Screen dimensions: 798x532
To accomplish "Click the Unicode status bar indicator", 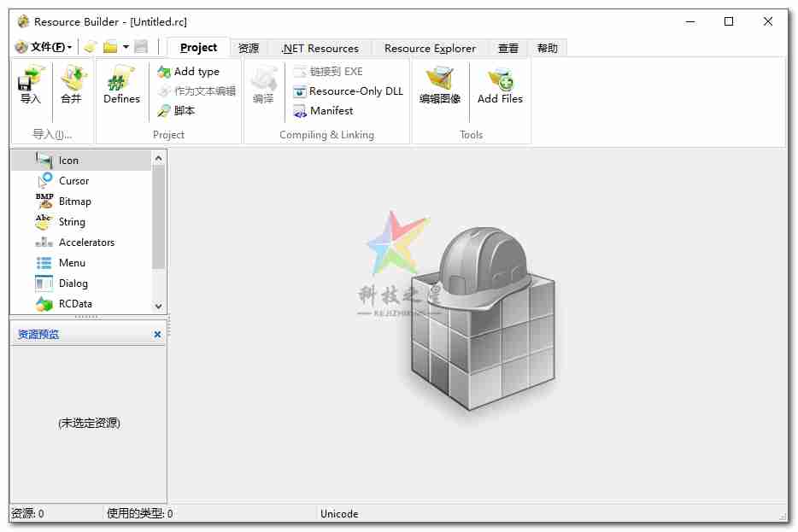I will pyautogui.click(x=338, y=513).
